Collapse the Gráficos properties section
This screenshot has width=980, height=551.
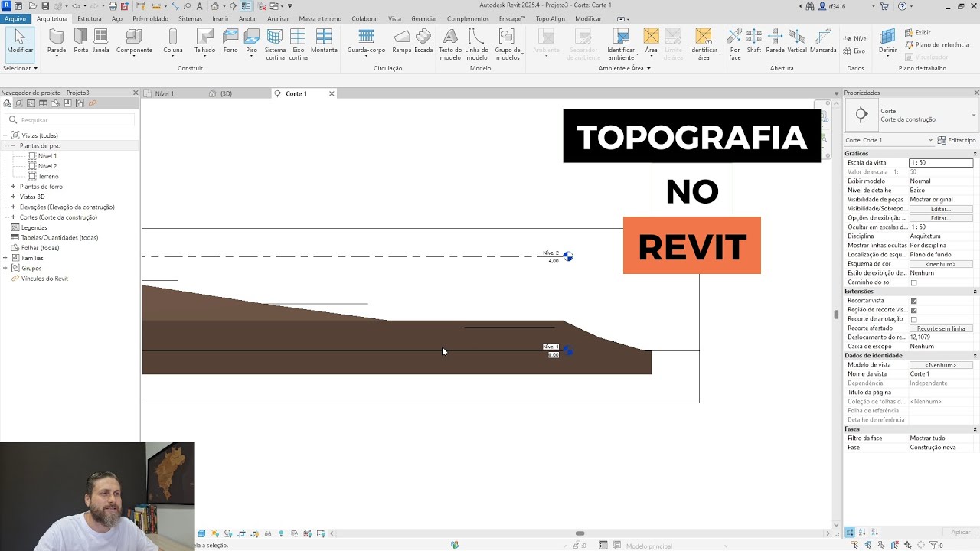click(x=975, y=154)
